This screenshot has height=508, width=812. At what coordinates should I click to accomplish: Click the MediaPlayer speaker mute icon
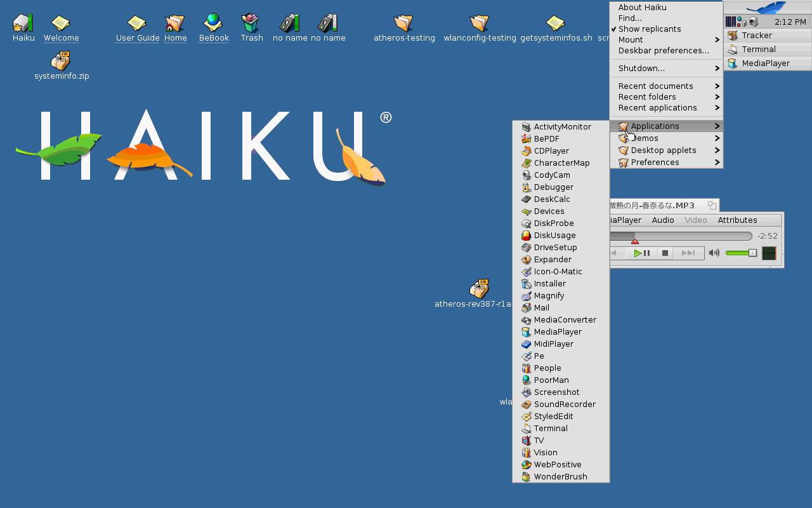coord(714,253)
